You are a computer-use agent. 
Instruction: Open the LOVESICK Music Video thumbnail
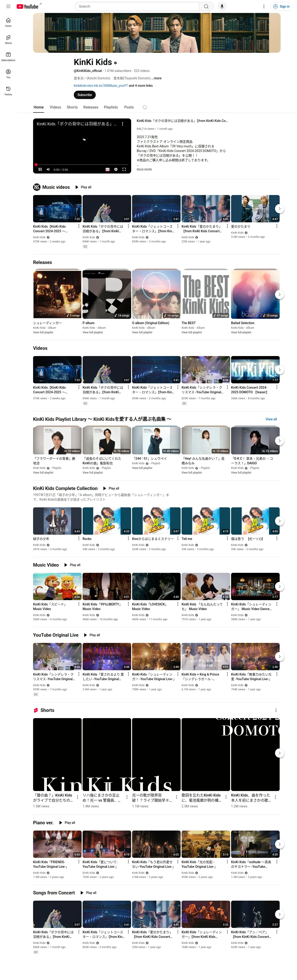coord(156,586)
